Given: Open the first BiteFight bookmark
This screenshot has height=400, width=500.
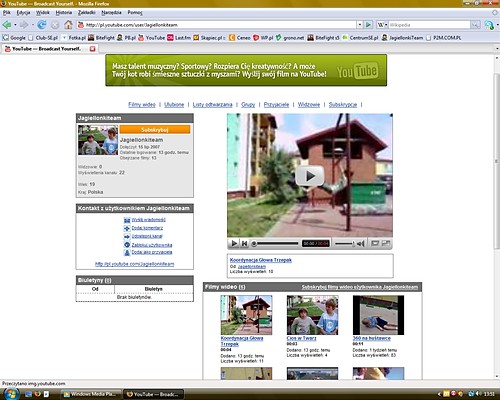Looking at the screenshot, I should click(101, 38).
